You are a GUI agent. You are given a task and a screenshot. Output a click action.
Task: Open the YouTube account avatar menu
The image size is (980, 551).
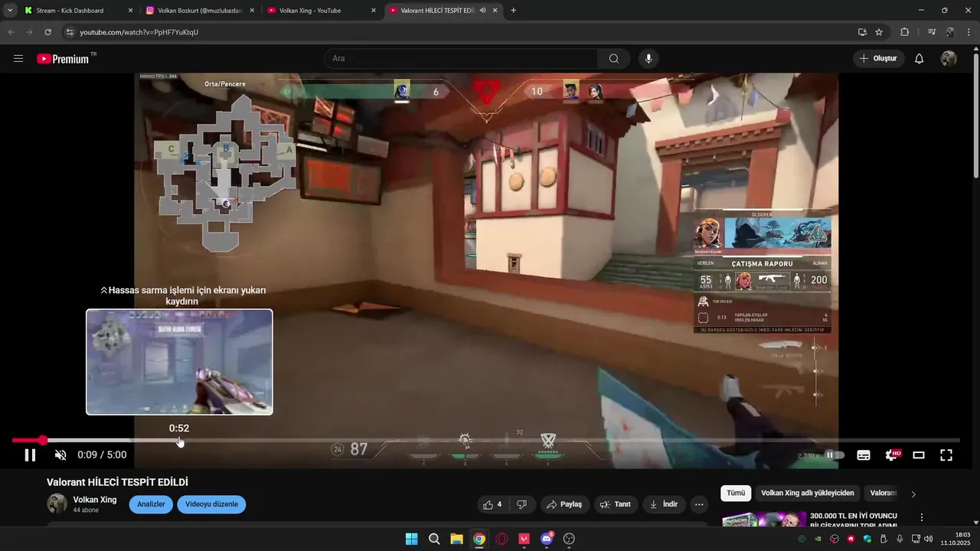coord(949,58)
